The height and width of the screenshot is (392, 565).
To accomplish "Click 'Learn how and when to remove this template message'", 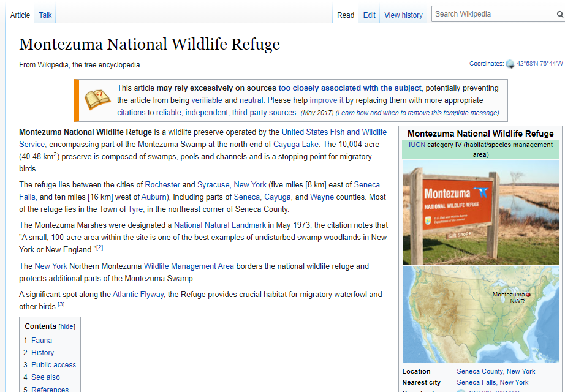I will (x=417, y=113).
